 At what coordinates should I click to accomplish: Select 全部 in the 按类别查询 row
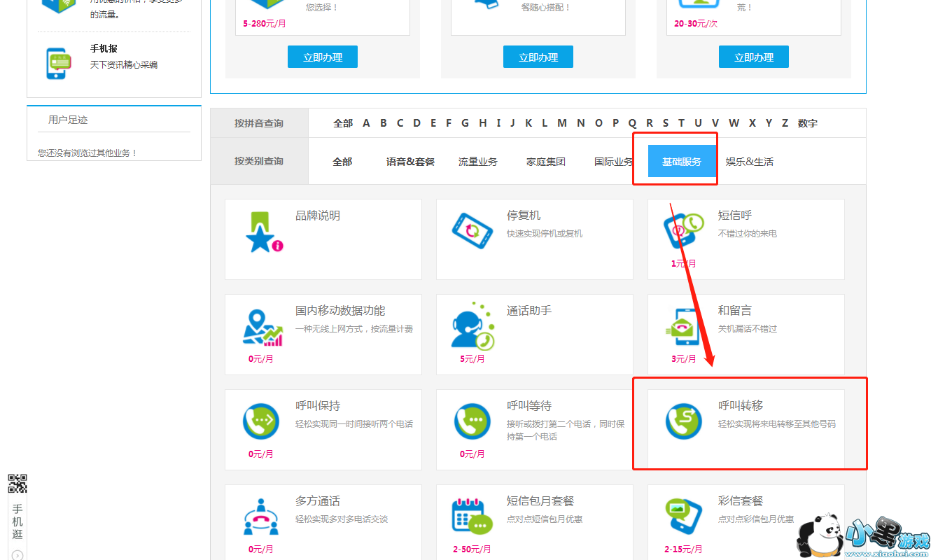pos(342,162)
